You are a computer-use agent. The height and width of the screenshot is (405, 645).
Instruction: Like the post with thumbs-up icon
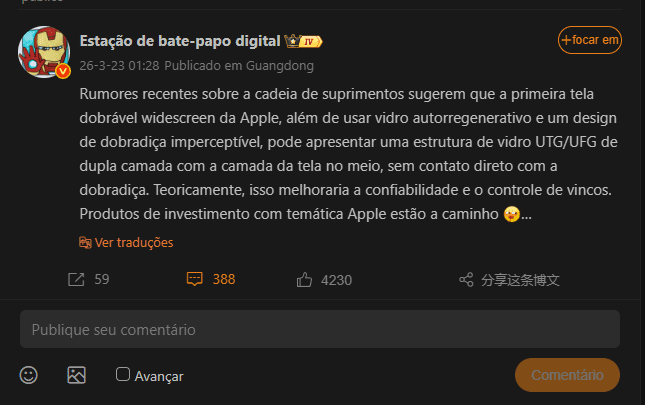(x=304, y=280)
